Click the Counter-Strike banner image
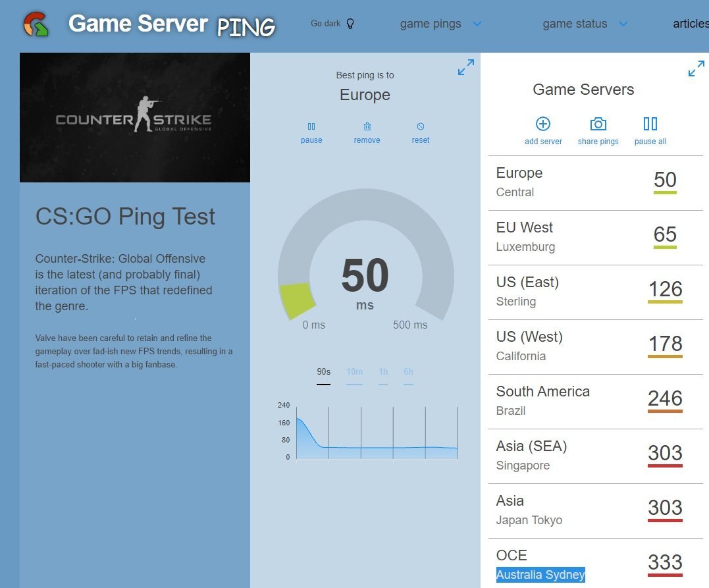Screen dimensions: 709x588 135,118
